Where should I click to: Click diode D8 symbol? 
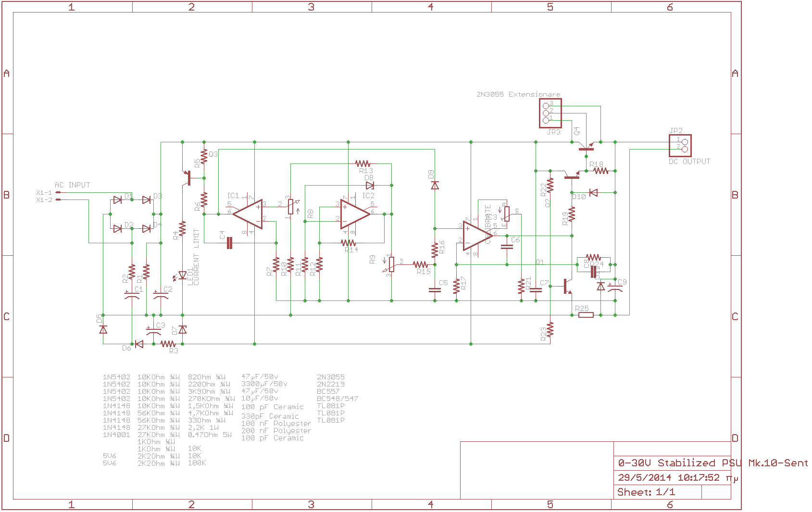coord(370,185)
